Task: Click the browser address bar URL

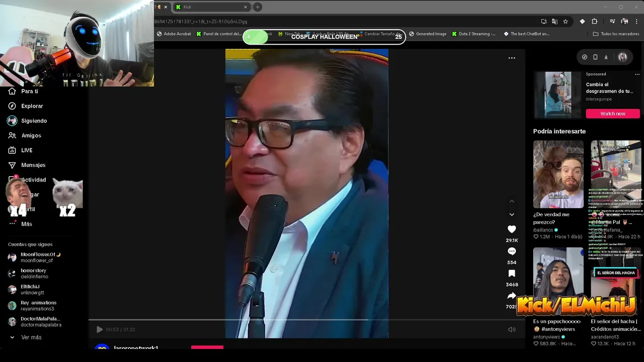Action: click(x=200, y=22)
